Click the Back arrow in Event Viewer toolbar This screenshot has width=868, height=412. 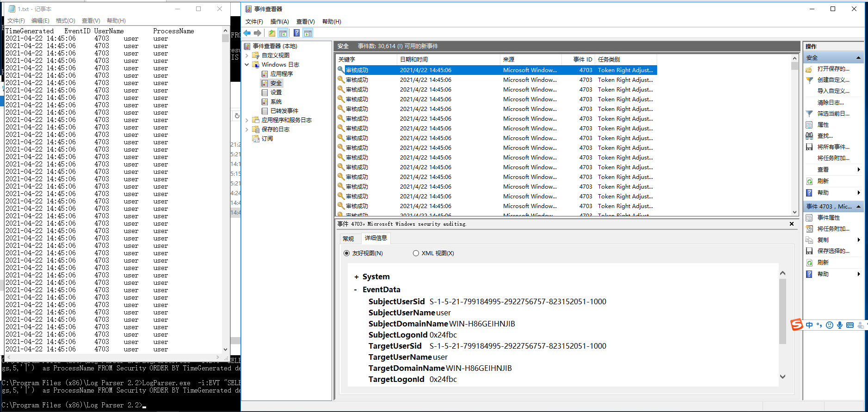tap(247, 33)
